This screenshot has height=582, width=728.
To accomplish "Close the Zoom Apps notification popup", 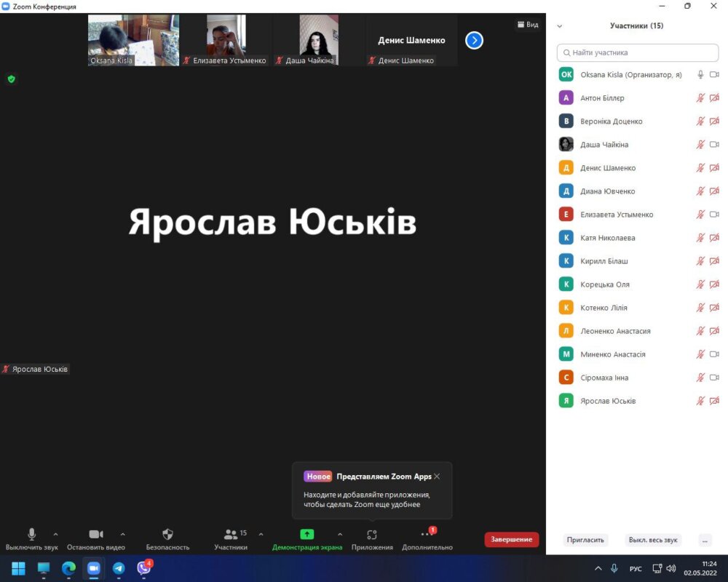I will click(x=437, y=477).
